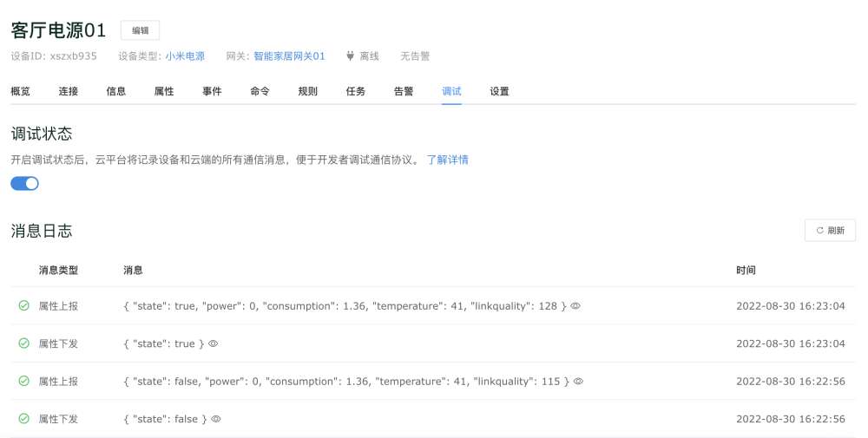868x438 pixels.
Task: Click the 客厅电源01 device title
Action: 58,29
